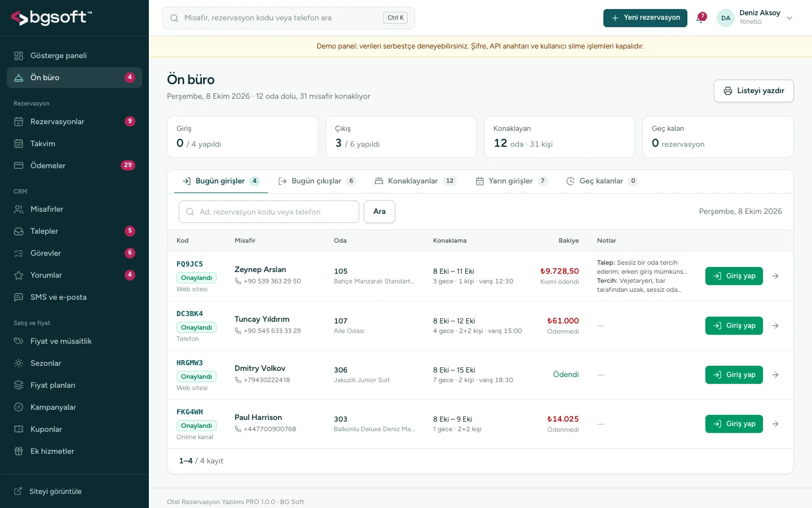Open Siteyi görüntüle link
812x508 pixels.
74,492
